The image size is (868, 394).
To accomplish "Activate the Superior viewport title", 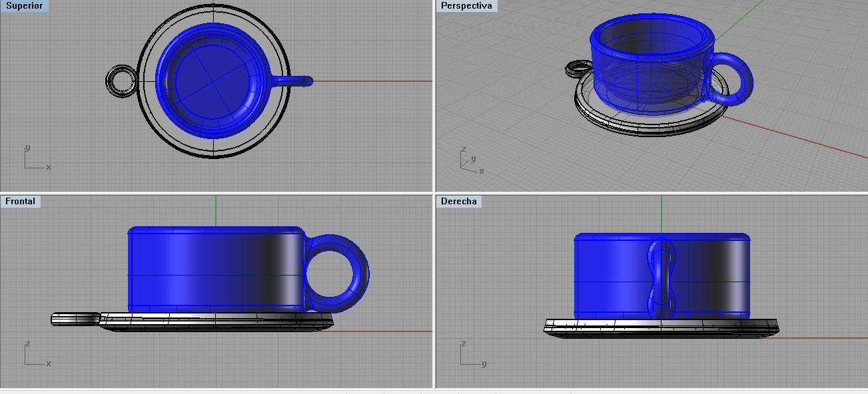I will pyautogui.click(x=24, y=6).
